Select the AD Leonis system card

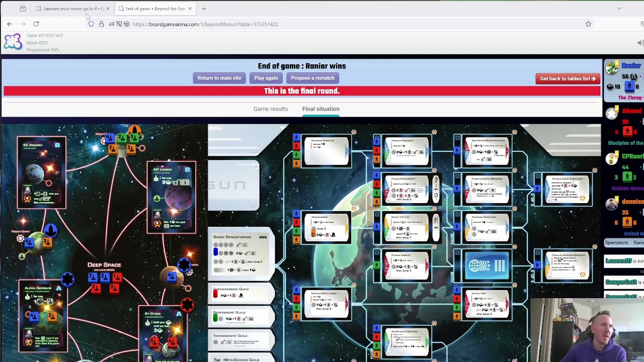[172, 197]
